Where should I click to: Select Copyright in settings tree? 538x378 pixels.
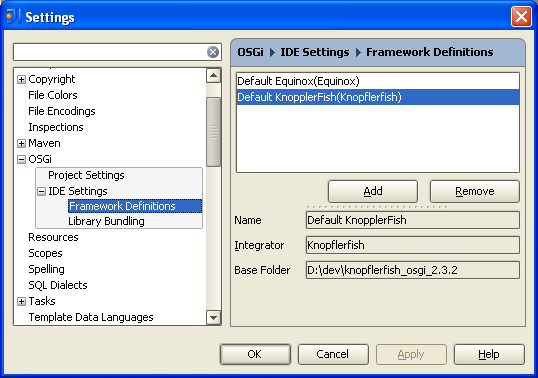tap(51, 79)
